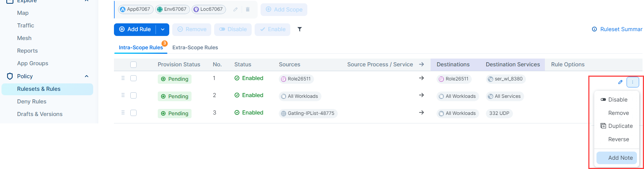Click the filter funnel icon

tap(300, 29)
